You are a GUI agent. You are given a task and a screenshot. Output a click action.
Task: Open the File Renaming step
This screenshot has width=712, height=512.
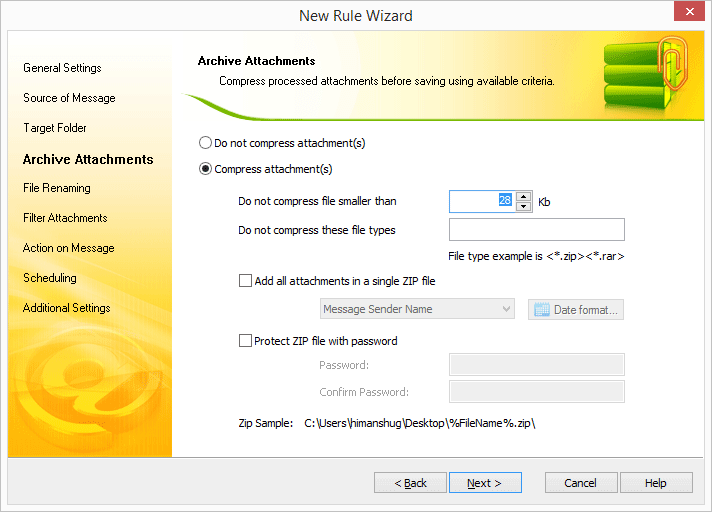(x=57, y=188)
